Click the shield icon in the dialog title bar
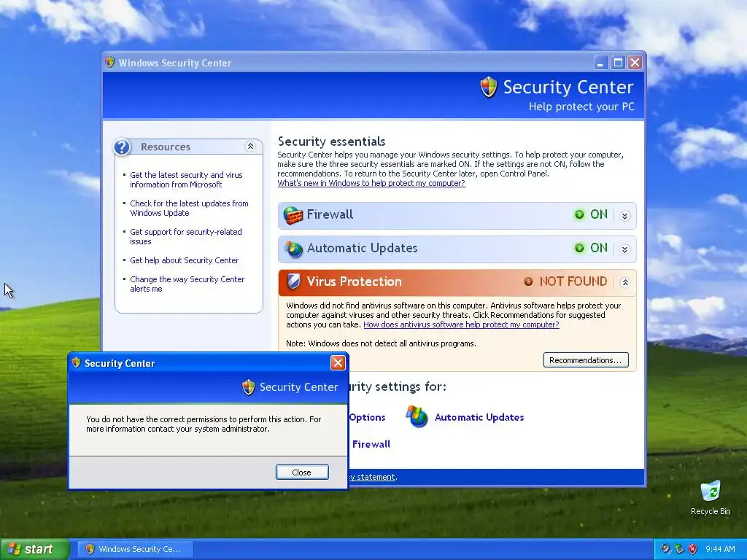 (x=76, y=363)
